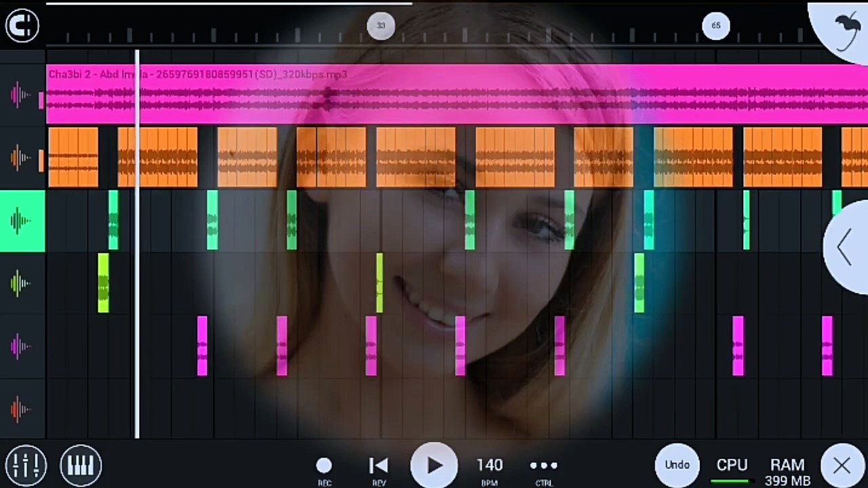Close the project with the X button

coord(842,465)
